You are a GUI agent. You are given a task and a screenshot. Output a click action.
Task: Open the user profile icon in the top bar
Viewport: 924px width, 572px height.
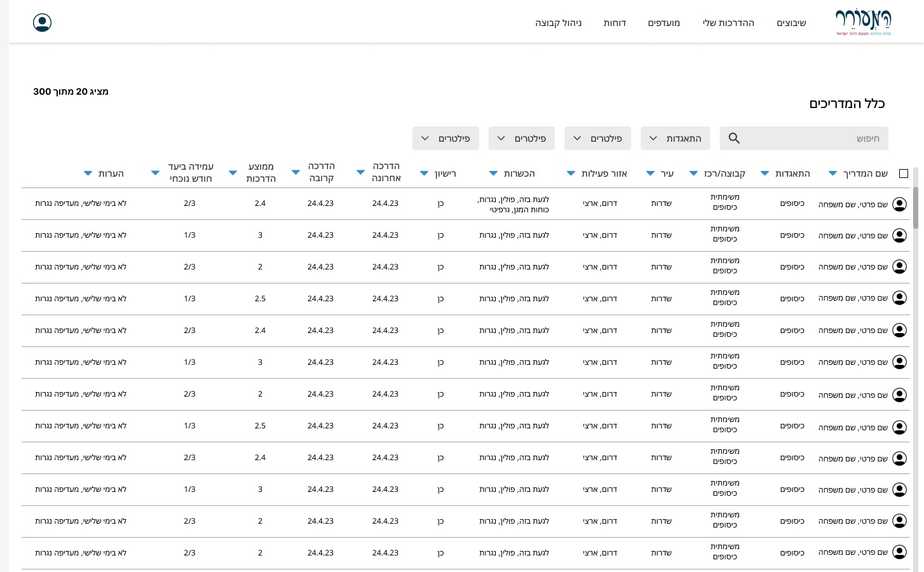[x=42, y=23]
